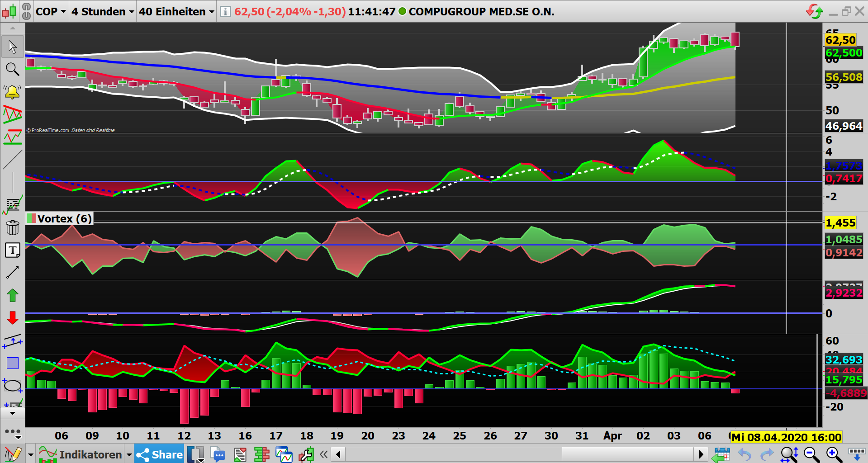The height and width of the screenshot is (463, 868).
Task: Click the Share button
Action: click(159, 454)
